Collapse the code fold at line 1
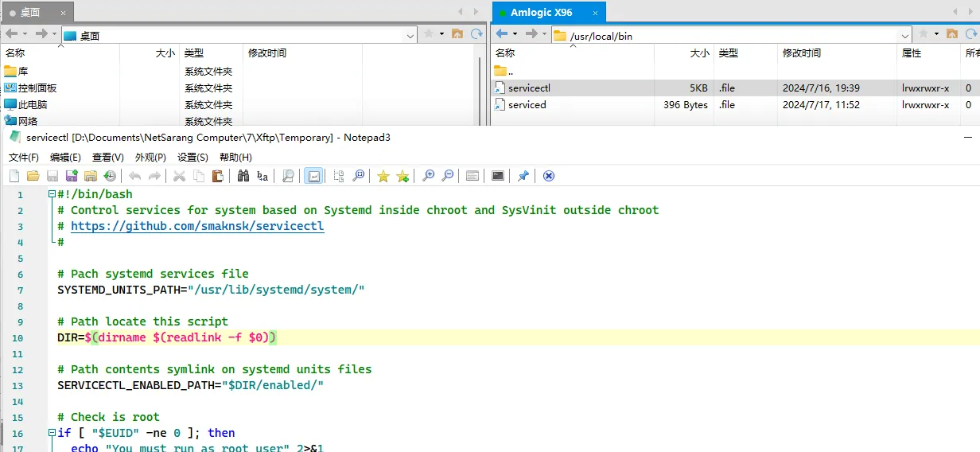The height and width of the screenshot is (452, 980). pyautogui.click(x=52, y=194)
